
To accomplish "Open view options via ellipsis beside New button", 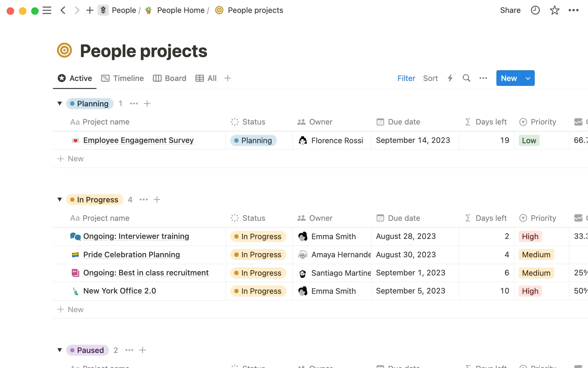I will pyautogui.click(x=483, y=78).
